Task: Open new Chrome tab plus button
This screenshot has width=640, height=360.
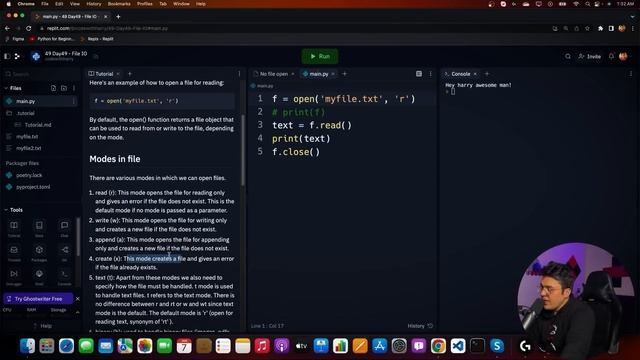Action: tap(118, 17)
